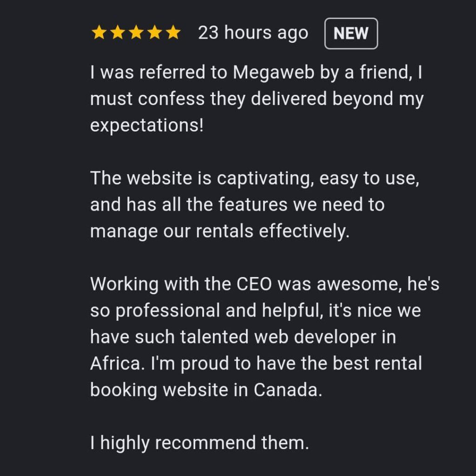Image resolution: width=476 pixels, height=476 pixels.
Task: Click 'so professional and helpful' line
Action: click(256, 311)
